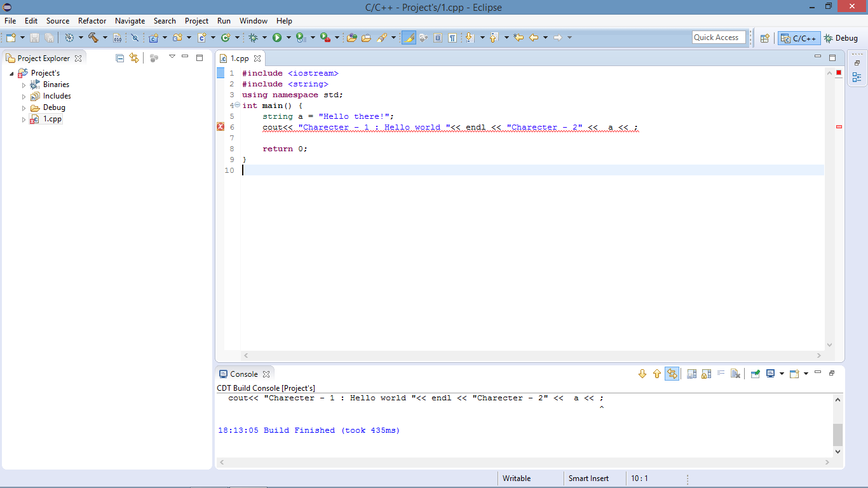Screen dimensions: 868x488
Task: Open the Build hammer dropdown arrow
Action: click(x=105, y=37)
